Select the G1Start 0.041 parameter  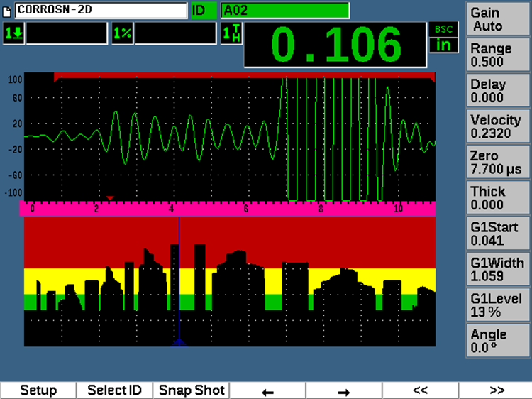(498, 234)
